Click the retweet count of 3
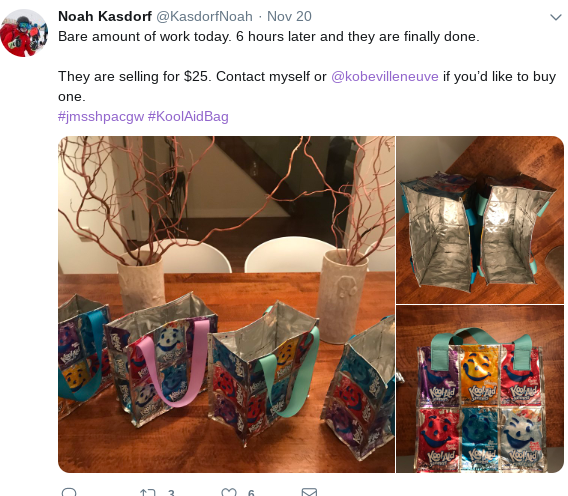Image resolution: width=568 pixels, height=496 pixels. [171, 493]
